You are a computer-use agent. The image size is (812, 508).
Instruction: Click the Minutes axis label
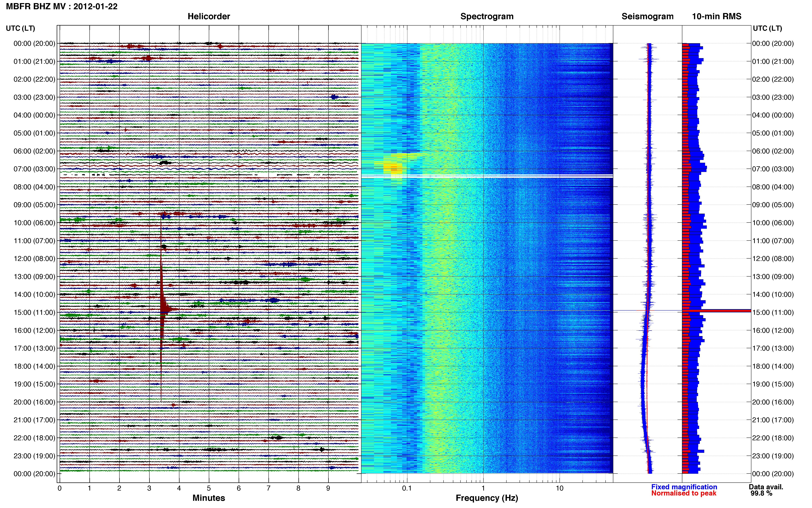pyautogui.click(x=209, y=498)
